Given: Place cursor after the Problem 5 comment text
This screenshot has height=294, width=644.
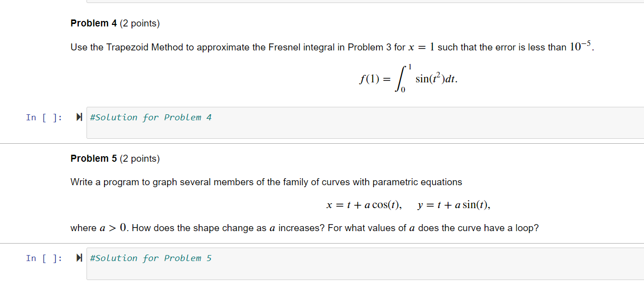Looking at the screenshot, I should tap(212, 258).
